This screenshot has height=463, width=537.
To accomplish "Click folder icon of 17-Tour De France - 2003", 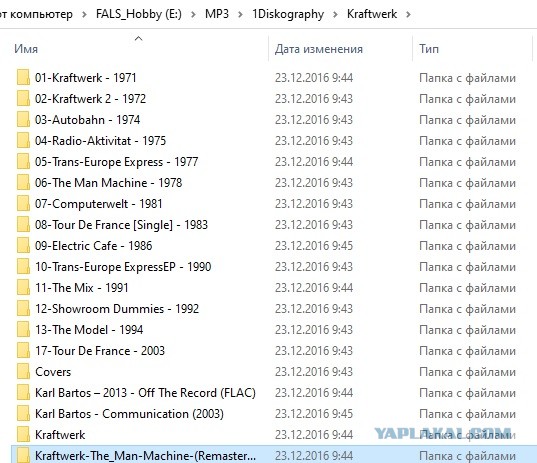I will pyautogui.click(x=23, y=350).
